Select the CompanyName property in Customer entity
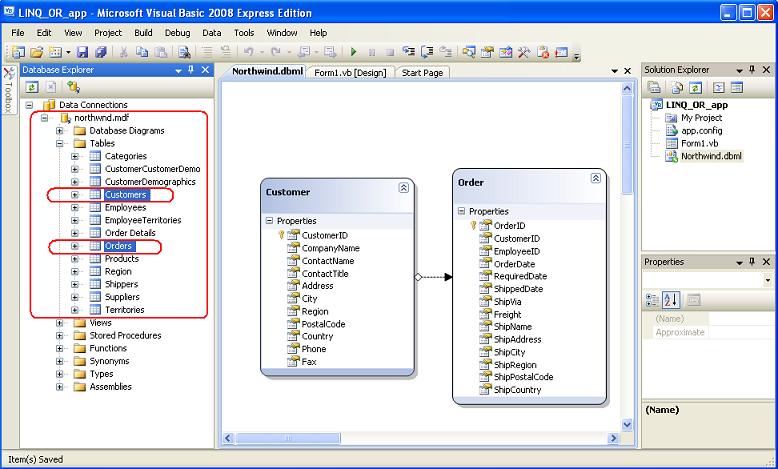 click(x=330, y=248)
